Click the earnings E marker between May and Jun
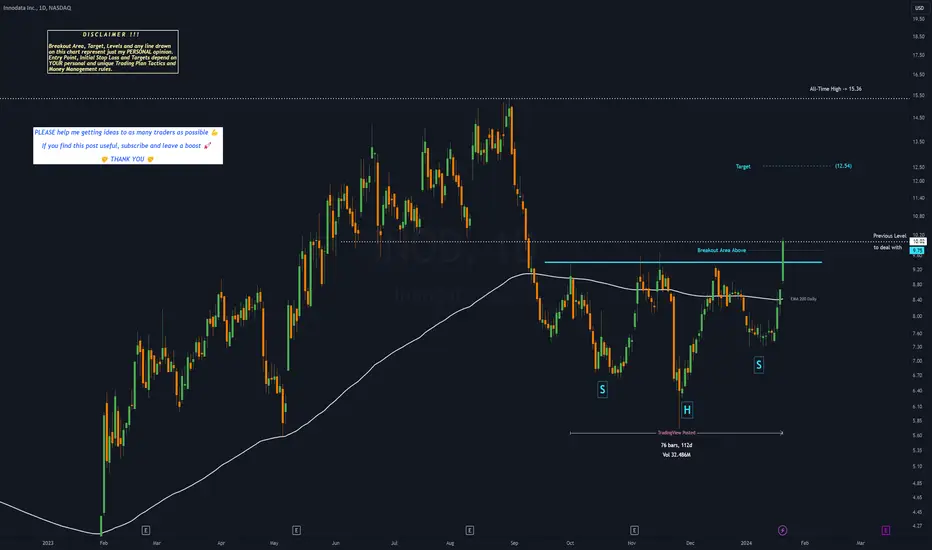Screen dimensions: 932x550 tap(297, 530)
